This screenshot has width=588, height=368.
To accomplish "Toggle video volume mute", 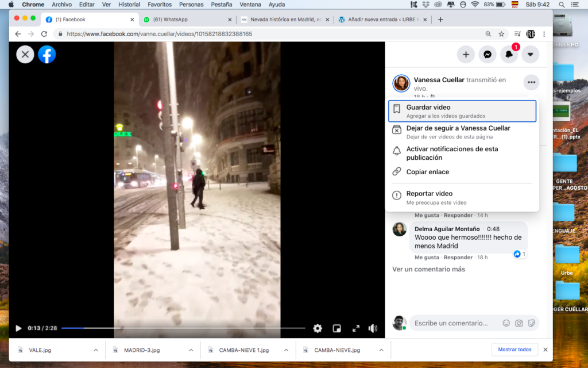I will pyautogui.click(x=373, y=328).
